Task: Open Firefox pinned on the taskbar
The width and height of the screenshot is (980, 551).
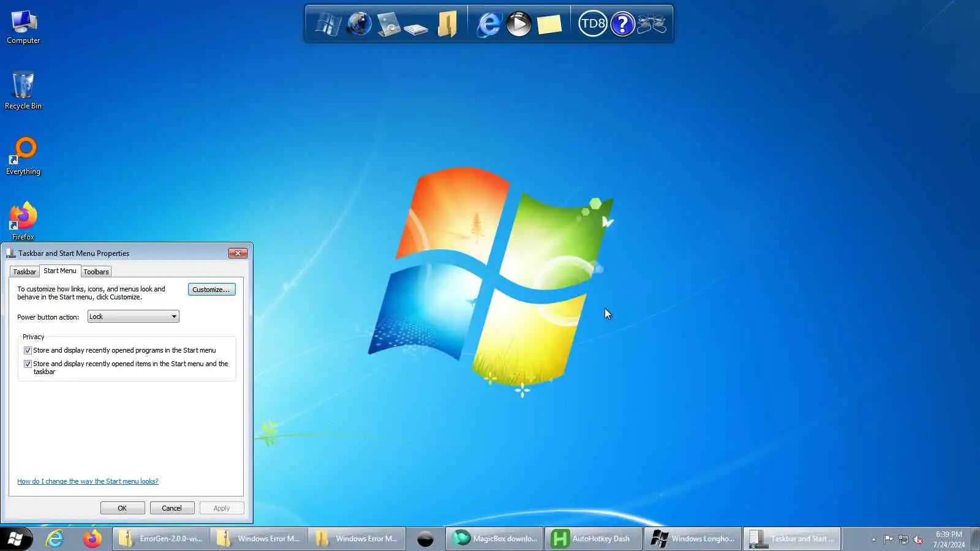Action: (x=92, y=539)
